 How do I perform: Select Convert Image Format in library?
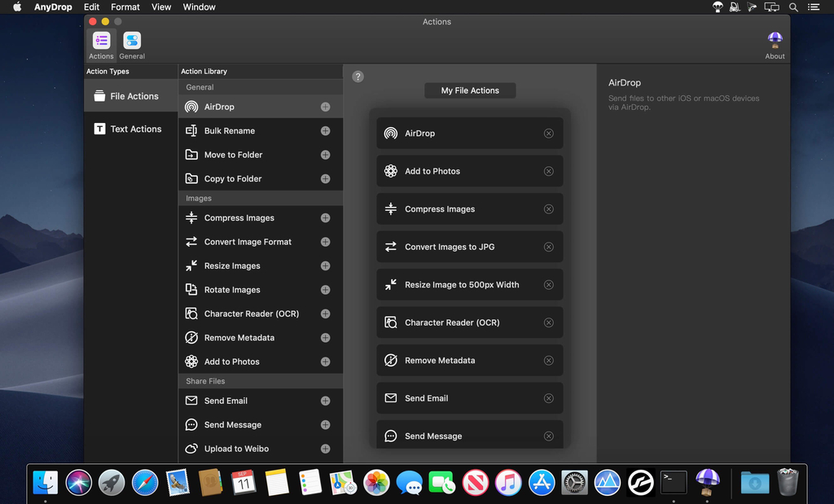(248, 242)
